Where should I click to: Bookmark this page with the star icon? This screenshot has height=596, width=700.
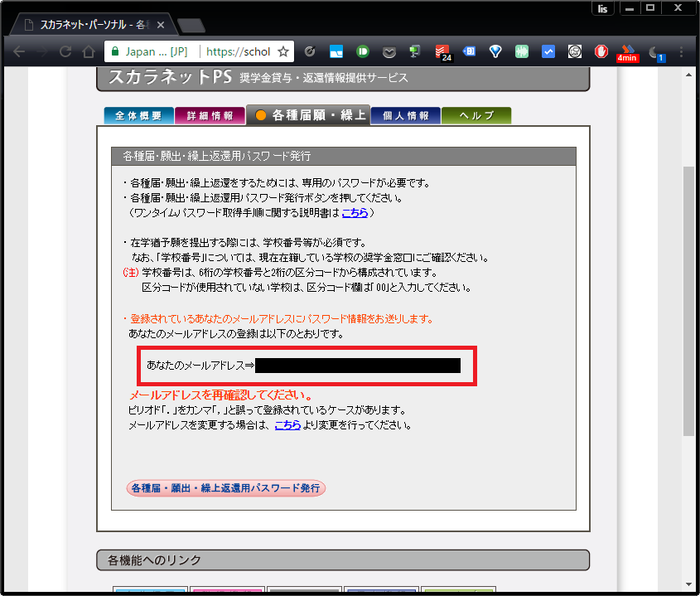[283, 52]
